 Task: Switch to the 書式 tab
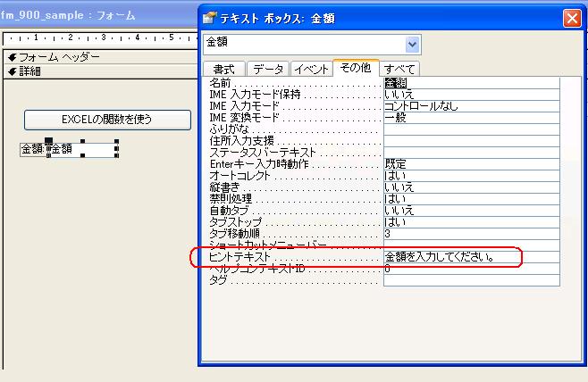223,69
